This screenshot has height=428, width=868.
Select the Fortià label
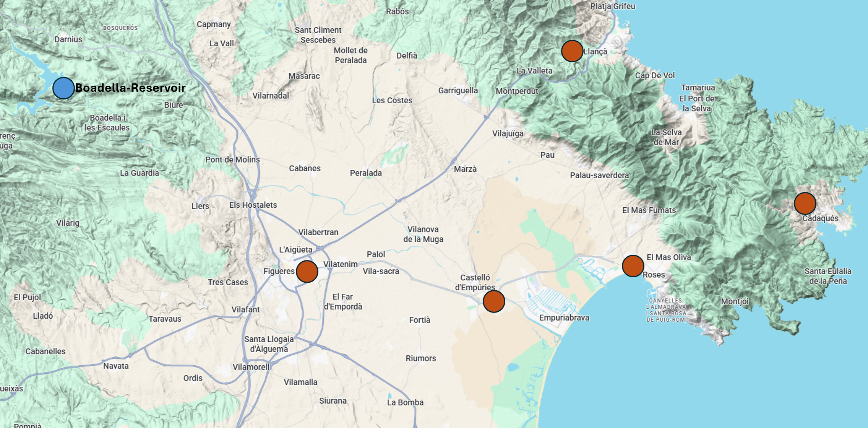[420, 320]
